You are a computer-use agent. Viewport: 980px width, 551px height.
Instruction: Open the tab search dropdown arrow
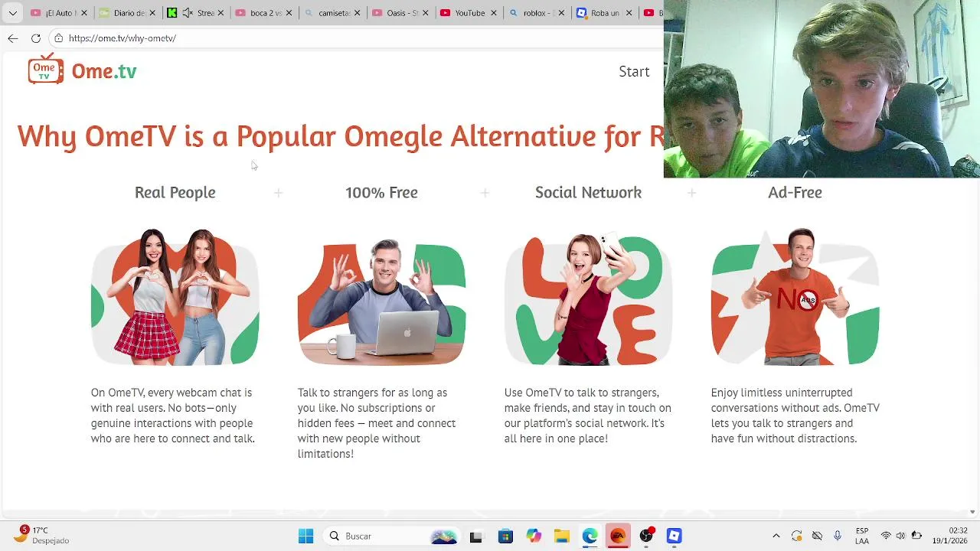coord(12,13)
